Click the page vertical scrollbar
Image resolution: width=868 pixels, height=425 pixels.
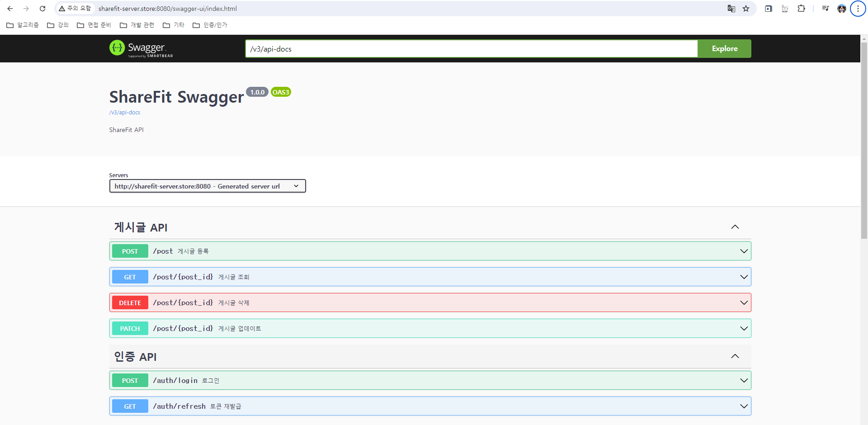click(x=864, y=140)
